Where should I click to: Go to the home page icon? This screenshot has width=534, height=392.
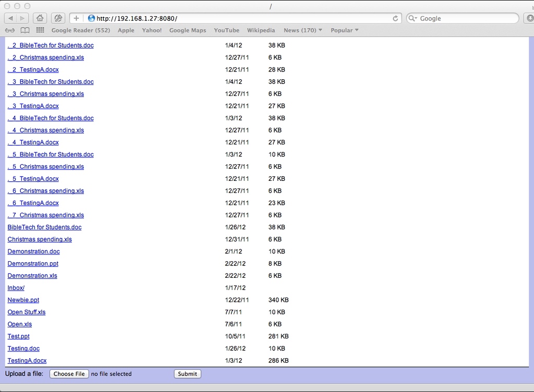click(x=40, y=18)
